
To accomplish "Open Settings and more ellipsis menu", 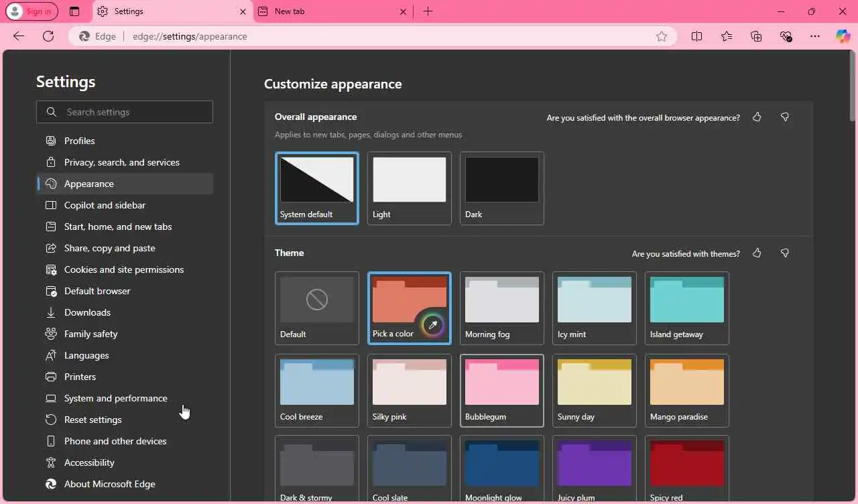I will [x=815, y=36].
